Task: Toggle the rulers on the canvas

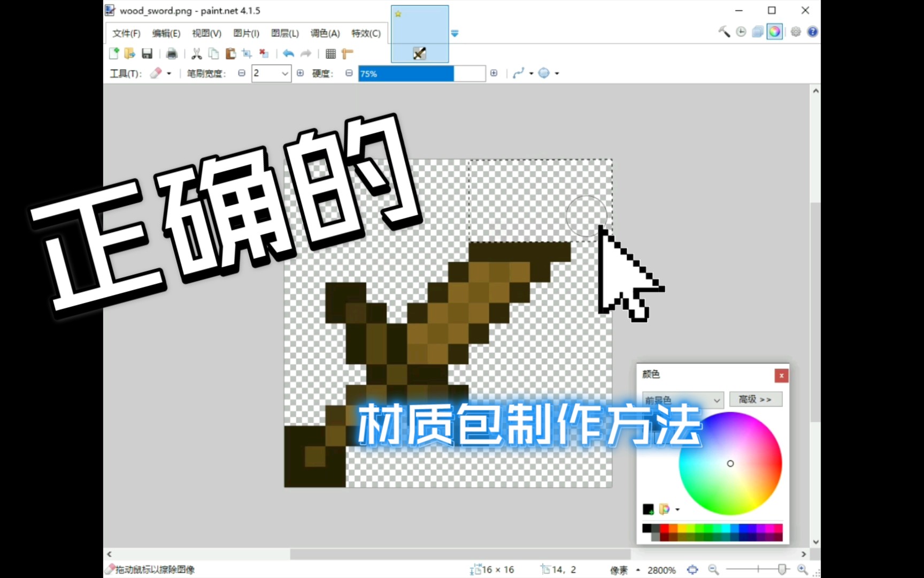Action: pos(348,53)
